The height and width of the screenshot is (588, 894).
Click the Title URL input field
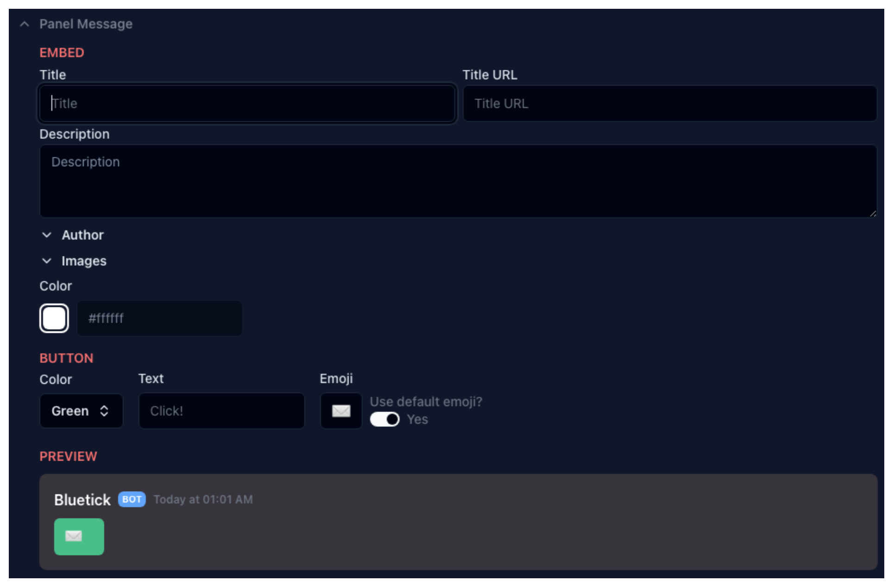[x=670, y=103]
